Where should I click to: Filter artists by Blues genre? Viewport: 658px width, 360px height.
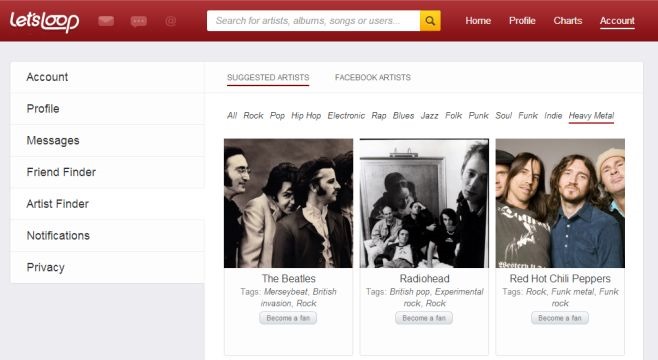click(403, 115)
